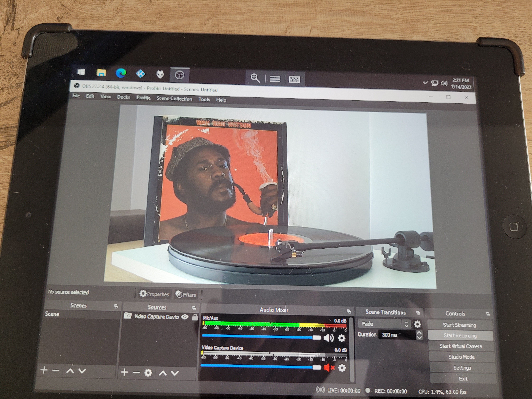Add a new scene with plus icon
532x399 pixels.
pyautogui.click(x=44, y=370)
